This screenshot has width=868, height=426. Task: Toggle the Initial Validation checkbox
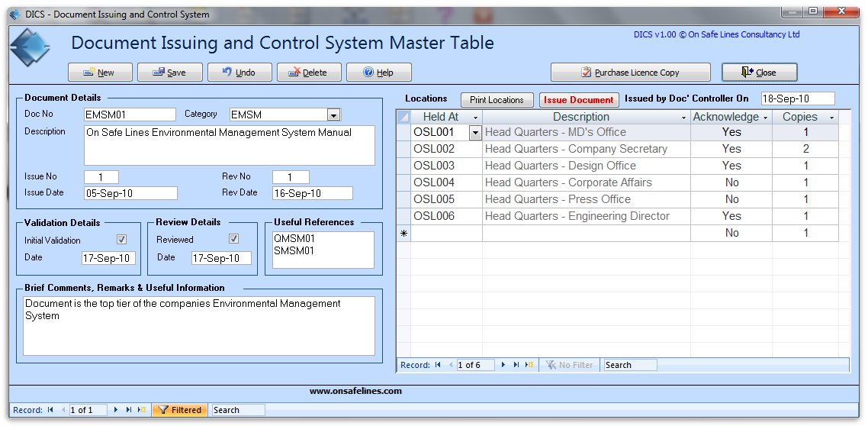click(x=122, y=240)
